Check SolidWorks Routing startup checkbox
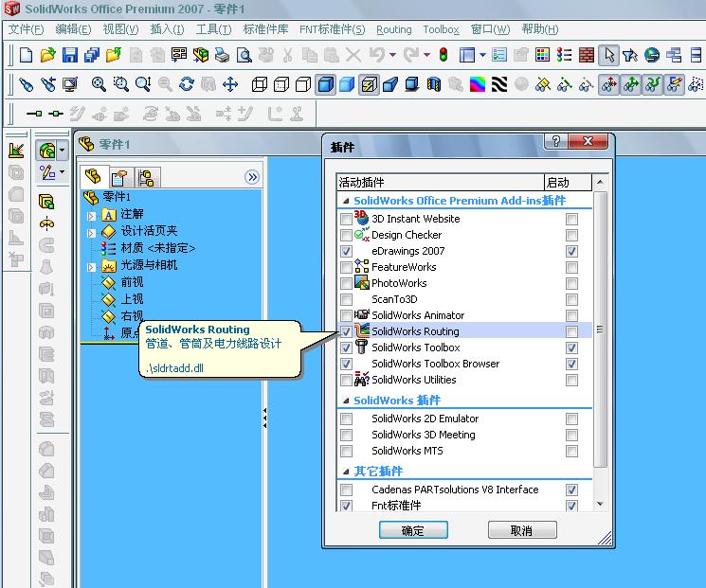The image size is (706, 588). (x=571, y=331)
